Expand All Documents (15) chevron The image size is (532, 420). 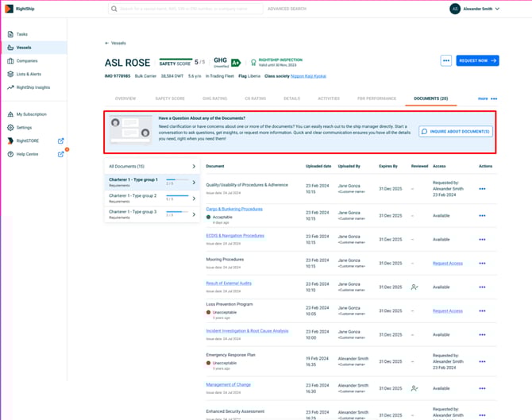pyautogui.click(x=193, y=167)
